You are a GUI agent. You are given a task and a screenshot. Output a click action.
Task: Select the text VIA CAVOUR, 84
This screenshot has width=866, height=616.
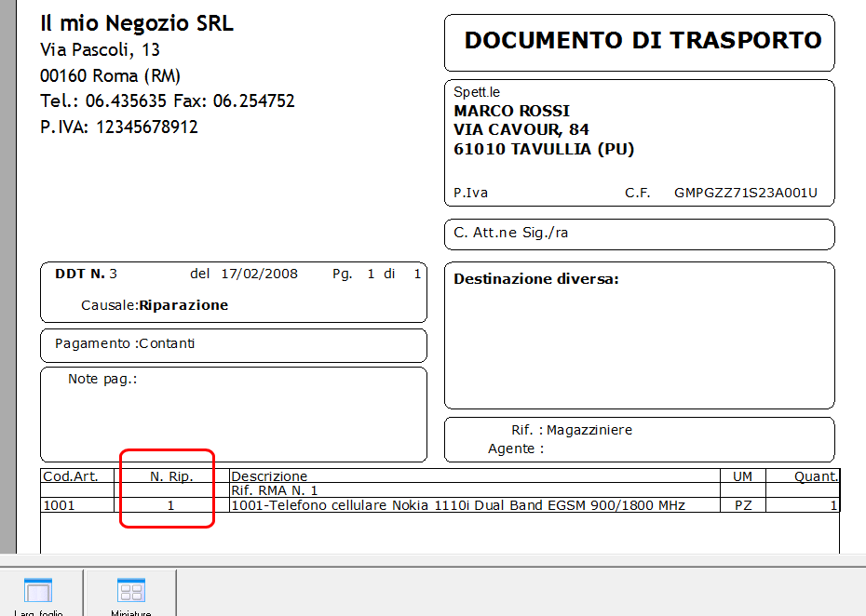[521, 129]
